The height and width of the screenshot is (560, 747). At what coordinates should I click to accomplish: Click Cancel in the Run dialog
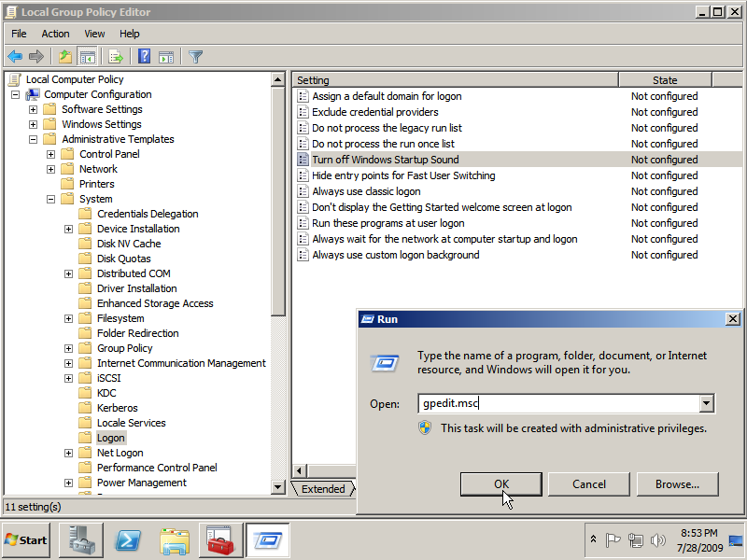[x=589, y=484]
